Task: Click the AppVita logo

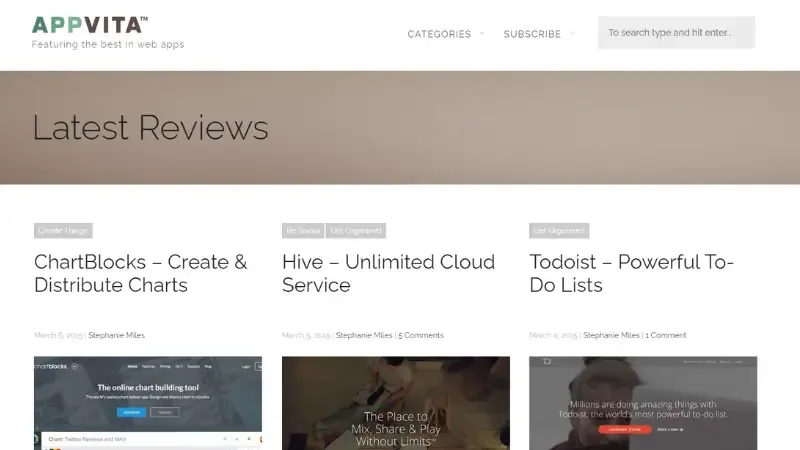Action: click(90, 25)
